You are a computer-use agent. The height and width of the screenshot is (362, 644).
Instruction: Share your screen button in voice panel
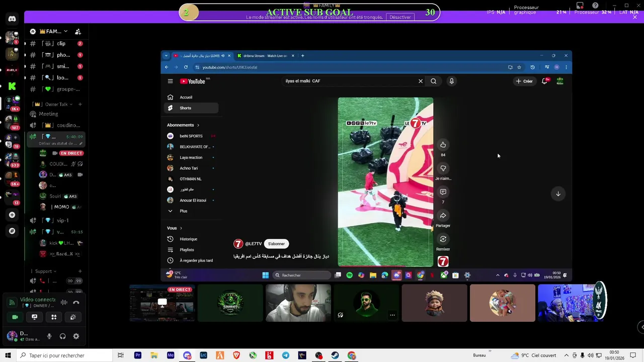[34, 317]
